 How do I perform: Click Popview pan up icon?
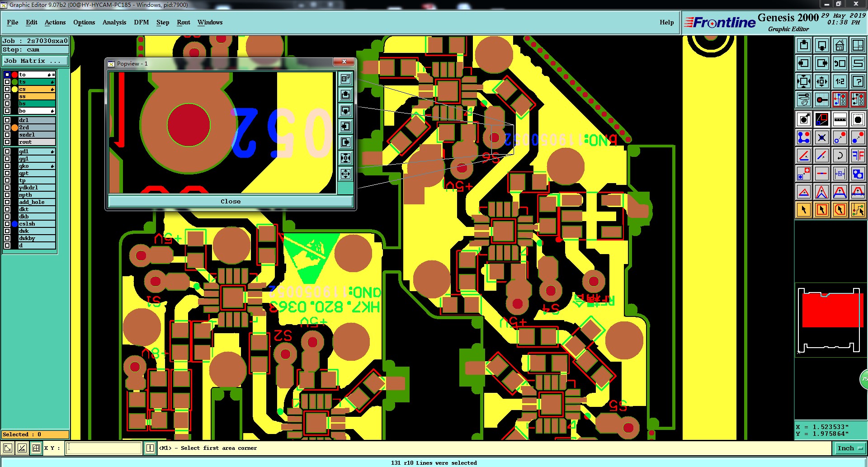click(x=345, y=94)
